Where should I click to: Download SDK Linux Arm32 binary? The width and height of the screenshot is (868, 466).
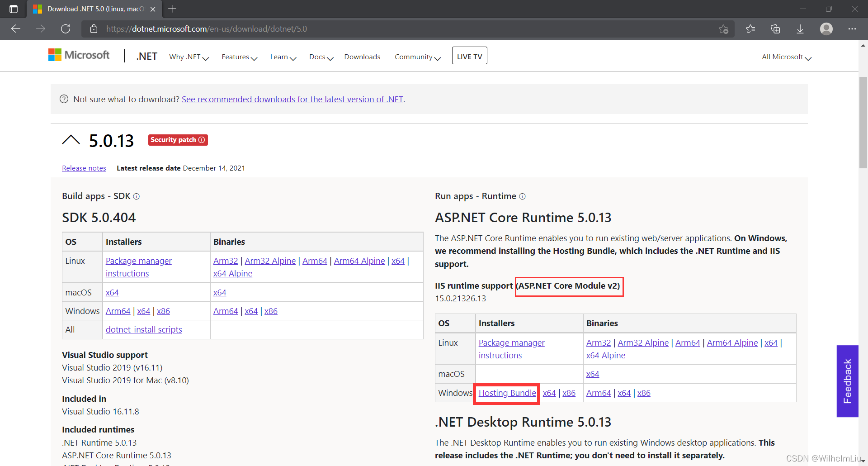(226, 261)
